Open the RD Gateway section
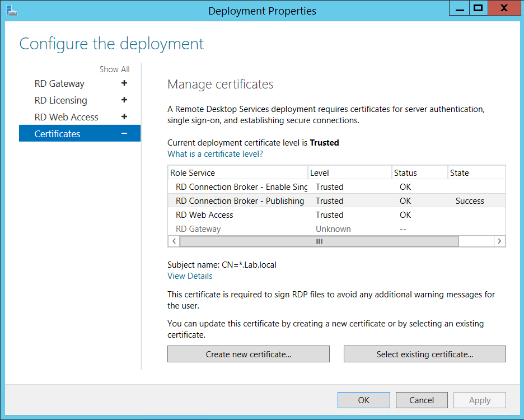Screen dimensions: 524x420 click(x=59, y=83)
